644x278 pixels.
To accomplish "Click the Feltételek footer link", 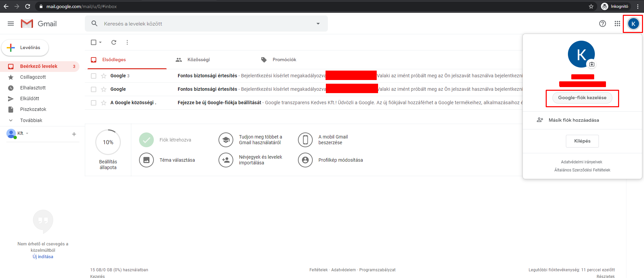I will point(318,270).
